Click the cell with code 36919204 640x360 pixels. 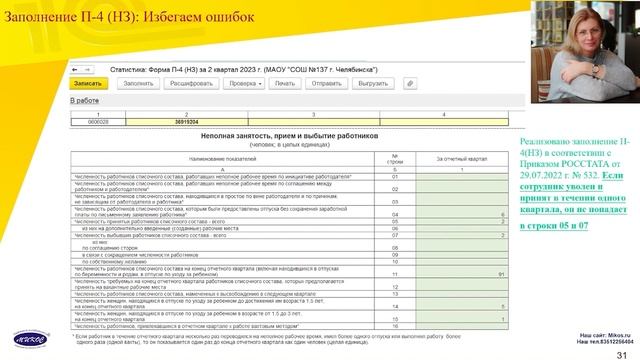click(187, 122)
